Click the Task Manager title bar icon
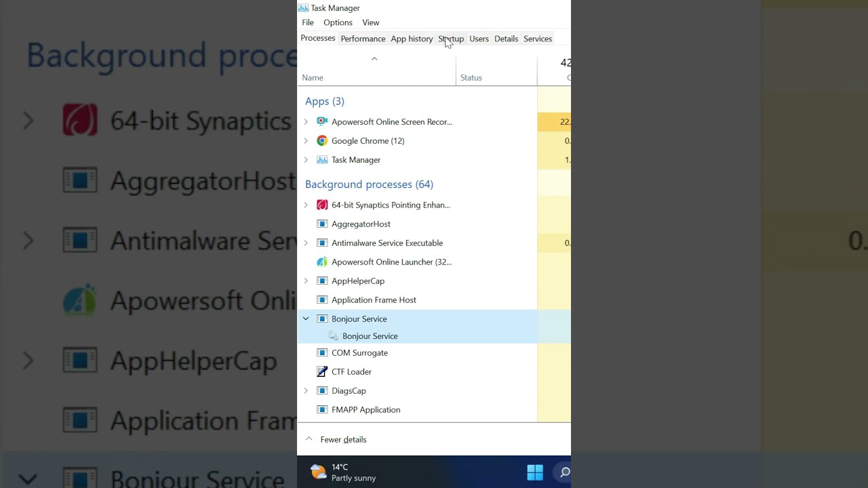Image resolution: width=868 pixels, height=488 pixels. point(303,8)
